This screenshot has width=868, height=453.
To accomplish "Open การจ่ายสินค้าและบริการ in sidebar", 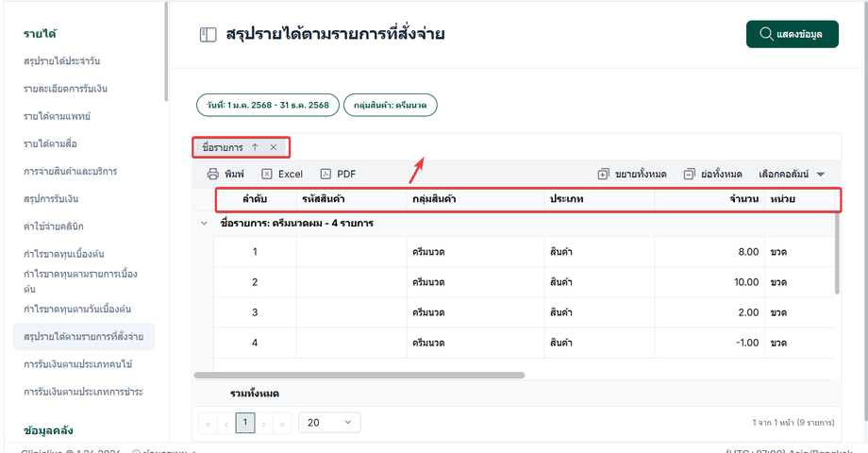I will [x=71, y=171].
